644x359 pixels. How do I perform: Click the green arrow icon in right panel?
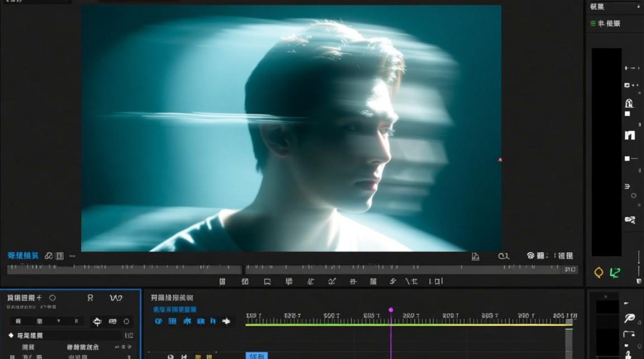pyautogui.click(x=615, y=273)
